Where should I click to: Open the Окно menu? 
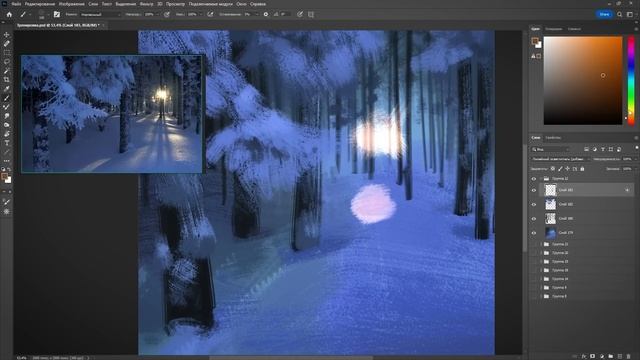[x=241, y=4]
